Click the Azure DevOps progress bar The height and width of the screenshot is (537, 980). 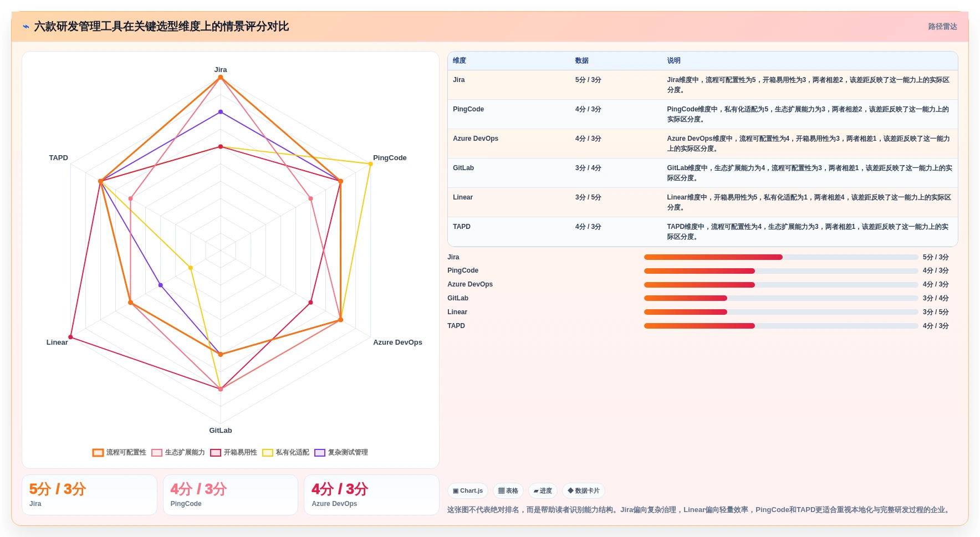tap(781, 285)
